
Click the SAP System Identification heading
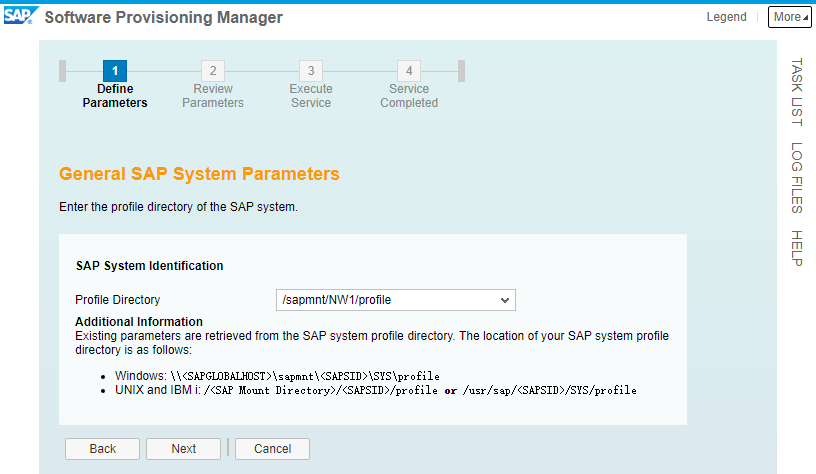149,266
